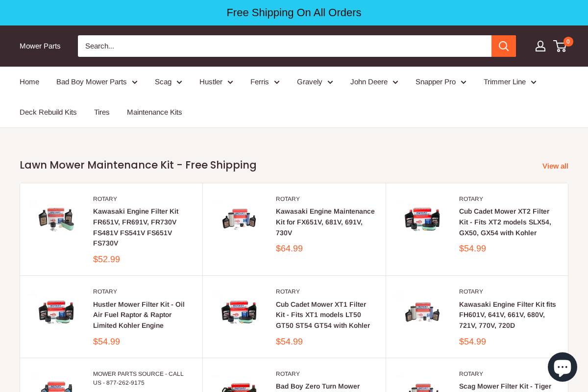Open the live chat bubble icon
The width and height of the screenshot is (588, 392).
[x=563, y=367]
